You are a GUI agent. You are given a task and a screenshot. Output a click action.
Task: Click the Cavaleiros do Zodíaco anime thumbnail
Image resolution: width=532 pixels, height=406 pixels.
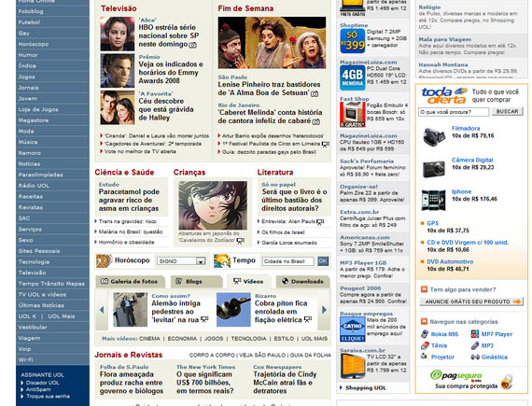[213, 205]
